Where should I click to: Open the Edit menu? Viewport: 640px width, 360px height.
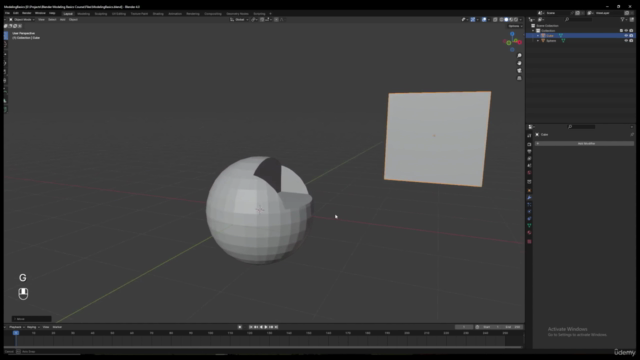click(16, 13)
